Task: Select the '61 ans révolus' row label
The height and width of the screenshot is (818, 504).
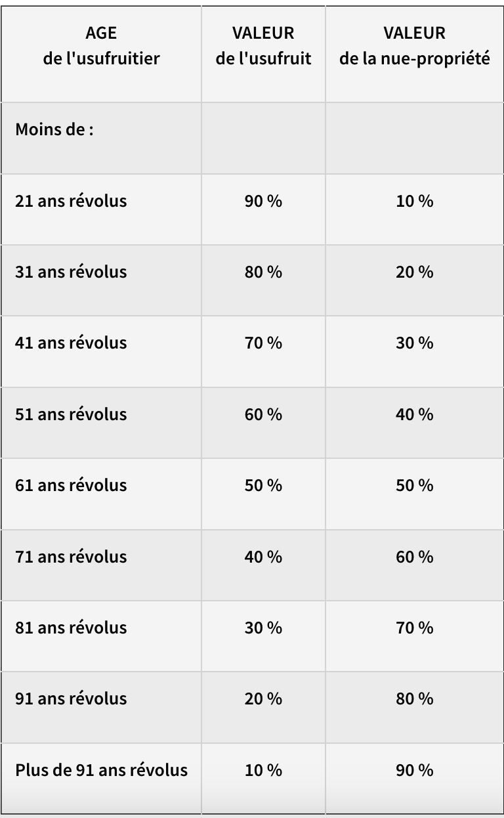Action: click(x=71, y=485)
